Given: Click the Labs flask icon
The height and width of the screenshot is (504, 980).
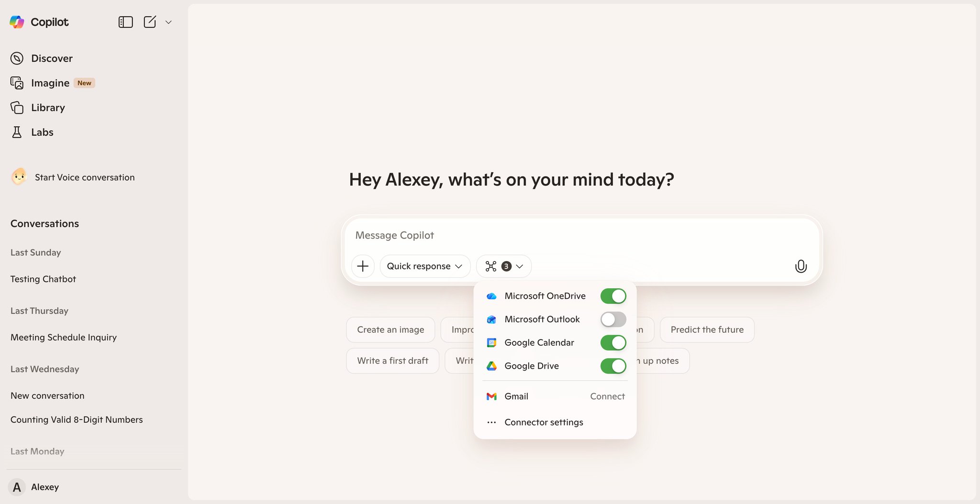Looking at the screenshot, I should pos(17,132).
